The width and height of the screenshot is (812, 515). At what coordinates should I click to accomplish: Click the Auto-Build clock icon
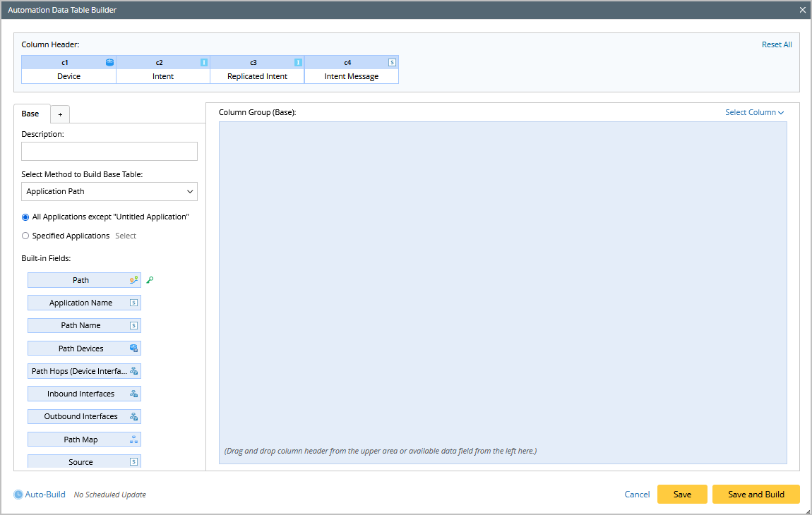18,495
